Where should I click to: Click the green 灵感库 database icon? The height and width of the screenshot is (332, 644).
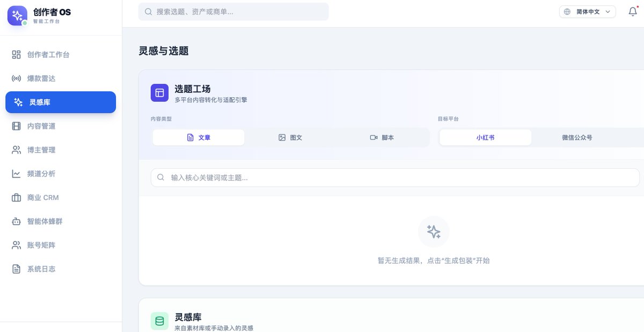[159, 321]
